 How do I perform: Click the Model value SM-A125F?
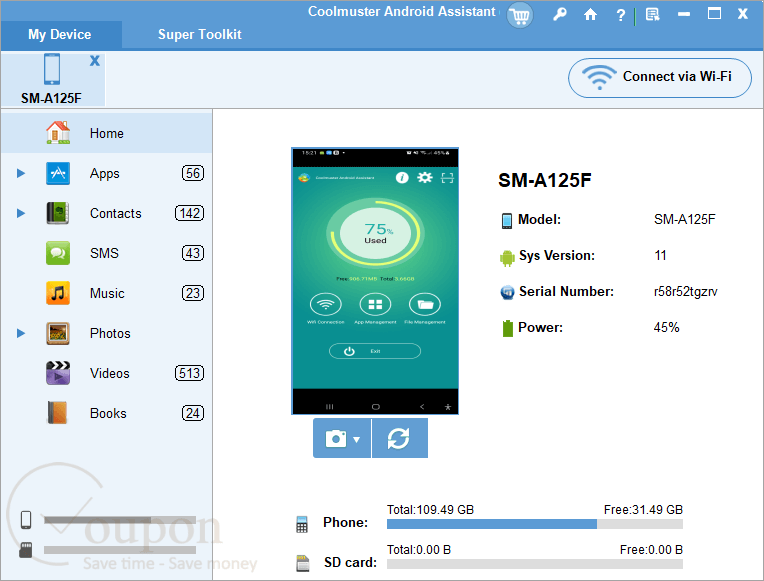pos(685,219)
